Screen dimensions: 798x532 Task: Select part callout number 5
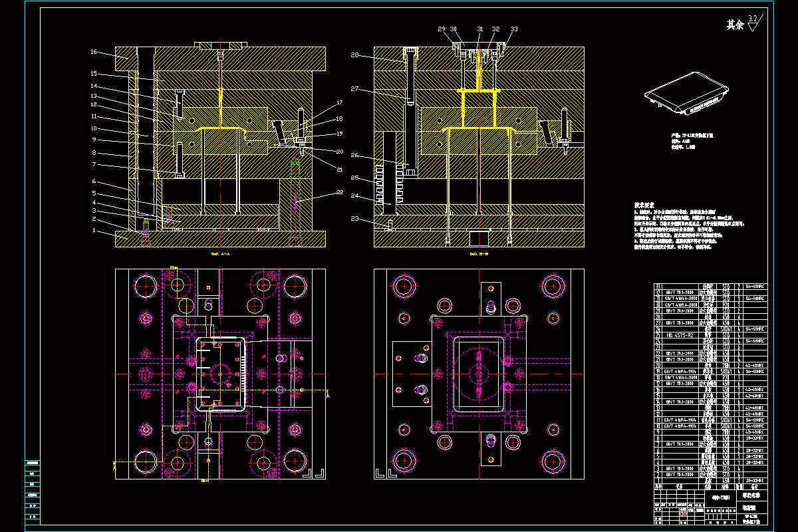tap(94, 193)
